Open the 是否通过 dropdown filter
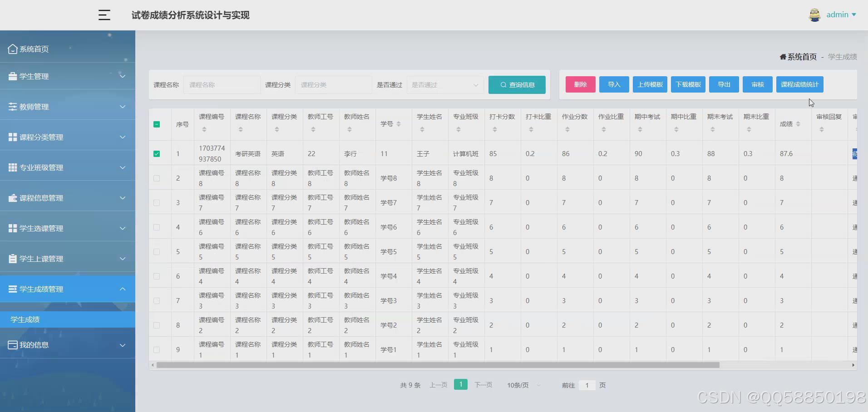Screen dimensions: 868x412 445,85
